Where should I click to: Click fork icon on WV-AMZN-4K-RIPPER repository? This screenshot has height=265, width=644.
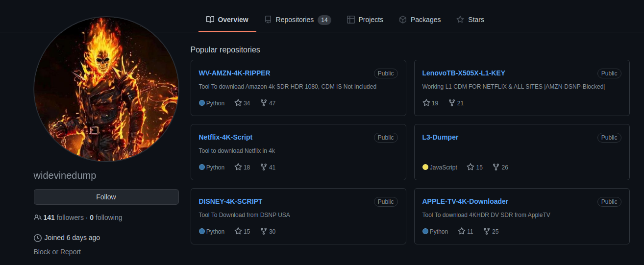264,103
